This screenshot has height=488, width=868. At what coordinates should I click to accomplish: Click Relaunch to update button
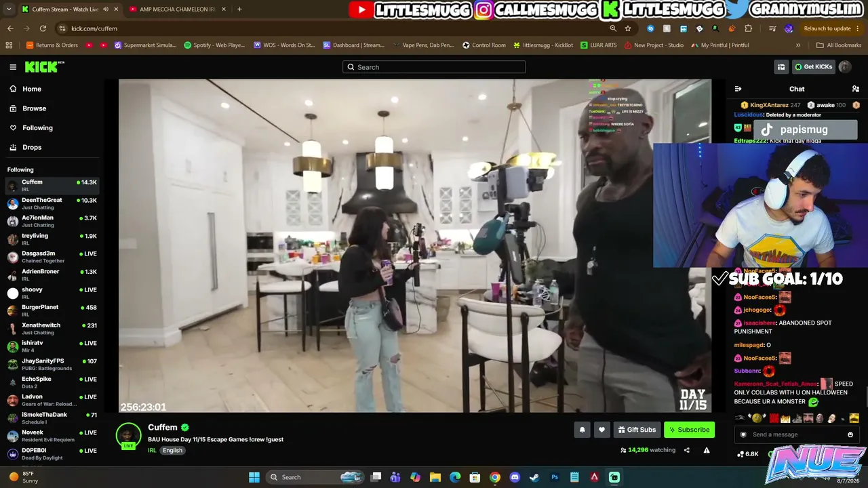(x=831, y=28)
